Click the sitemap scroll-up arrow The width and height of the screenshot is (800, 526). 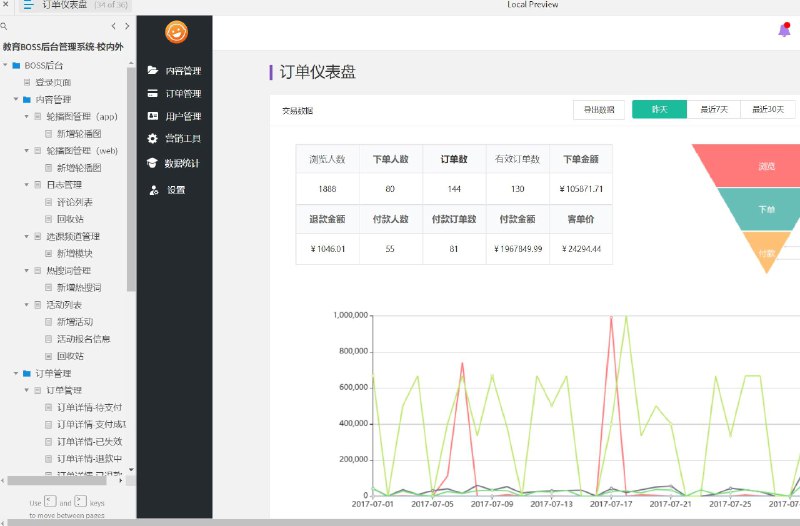pos(131,63)
